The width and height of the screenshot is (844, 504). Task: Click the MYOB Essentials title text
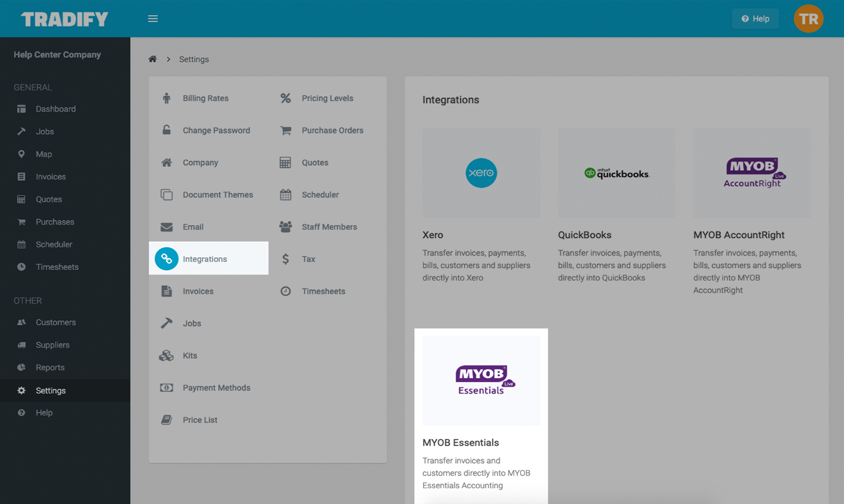tap(461, 442)
